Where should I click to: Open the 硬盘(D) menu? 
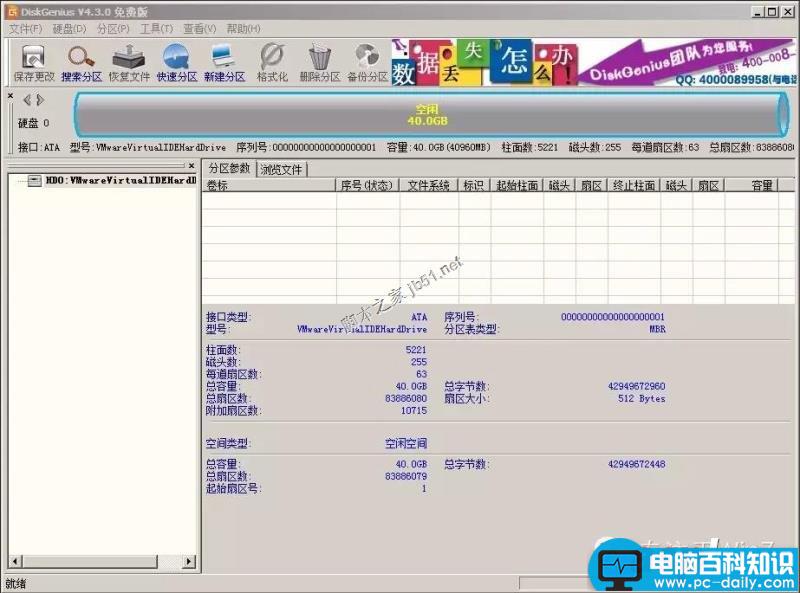pyautogui.click(x=69, y=29)
